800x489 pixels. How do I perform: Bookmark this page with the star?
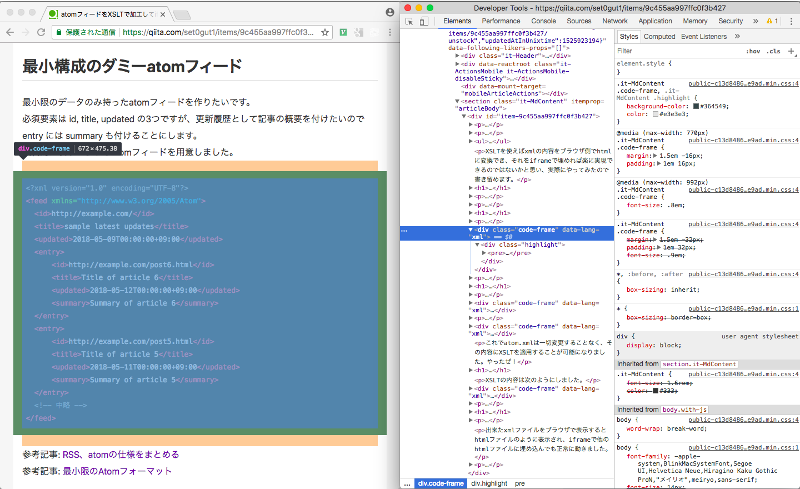(x=324, y=32)
